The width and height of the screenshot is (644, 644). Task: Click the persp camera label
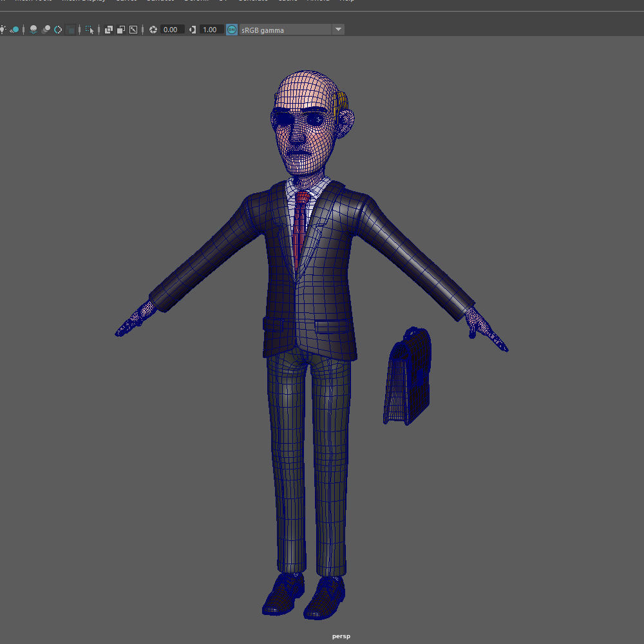[x=341, y=636]
